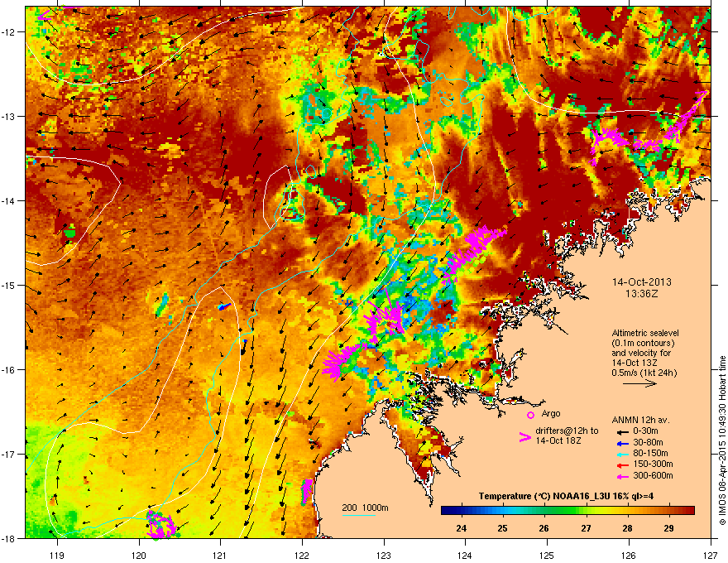The image size is (728, 563).
Task: Click the '(0.1m contours)' legend text
Action: (x=643, y=344)
